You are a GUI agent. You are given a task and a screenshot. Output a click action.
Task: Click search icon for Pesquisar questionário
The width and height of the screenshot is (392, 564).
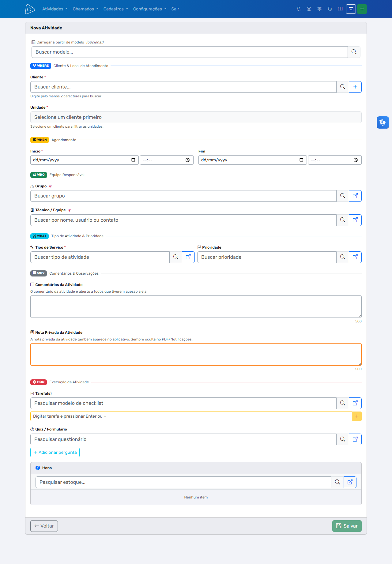(343, 439)
